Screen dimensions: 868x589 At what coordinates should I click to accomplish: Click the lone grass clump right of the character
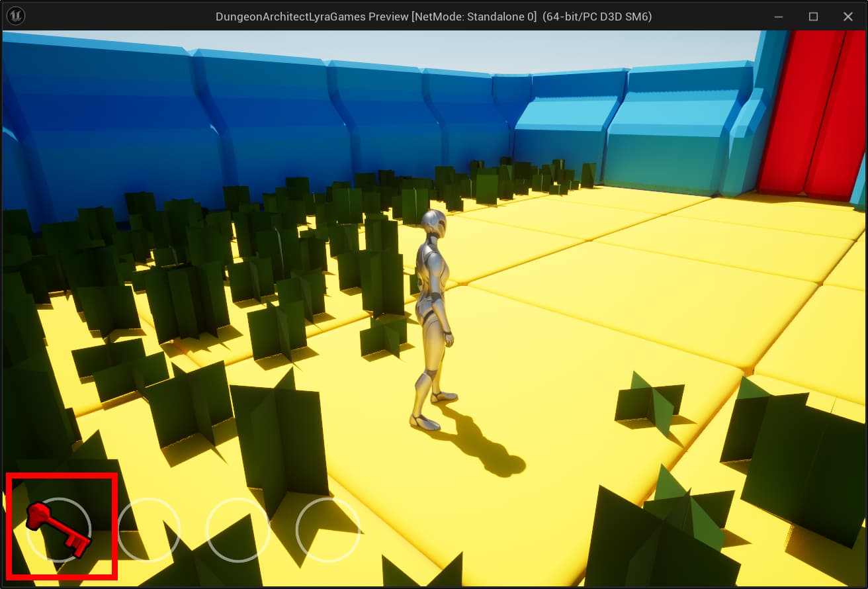[648, 404]
